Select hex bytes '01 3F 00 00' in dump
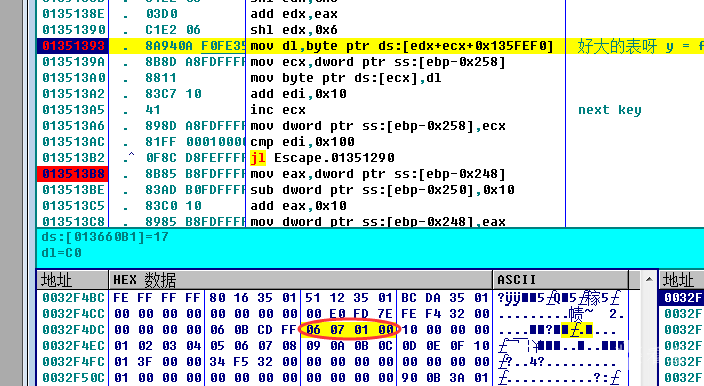 157,362
